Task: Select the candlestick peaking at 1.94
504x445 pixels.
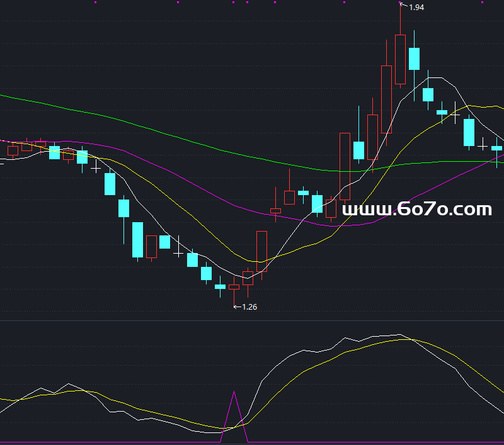Action: [400, 45]
